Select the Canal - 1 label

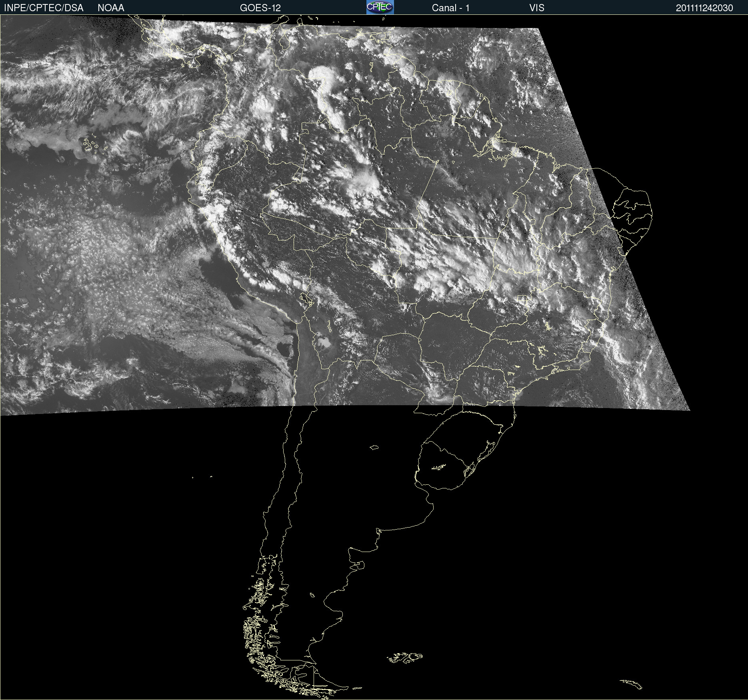click(450, 8)
